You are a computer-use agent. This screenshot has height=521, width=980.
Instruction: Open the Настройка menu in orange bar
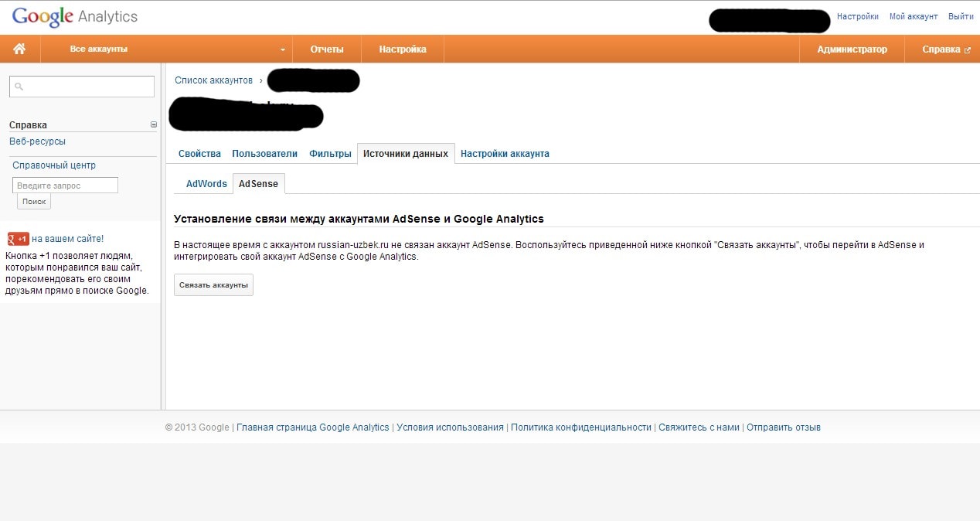tap(403, 49)
